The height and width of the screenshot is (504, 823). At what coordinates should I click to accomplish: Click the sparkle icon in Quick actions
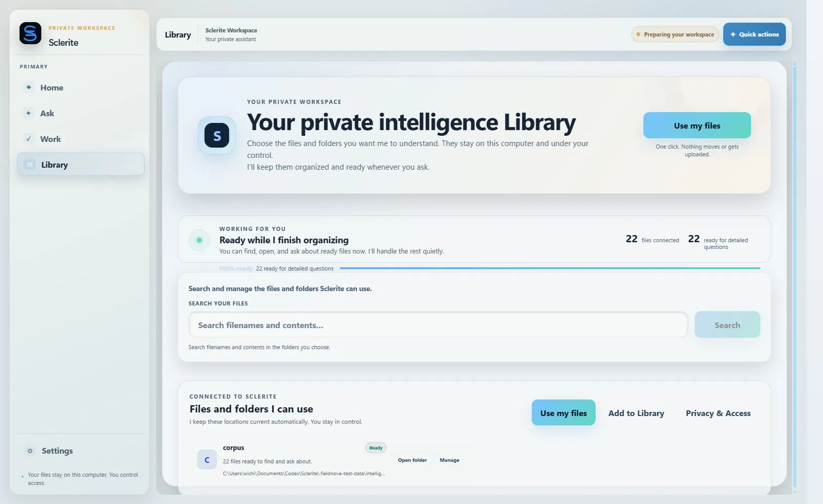pyautogui.click(x=733, y=34)
